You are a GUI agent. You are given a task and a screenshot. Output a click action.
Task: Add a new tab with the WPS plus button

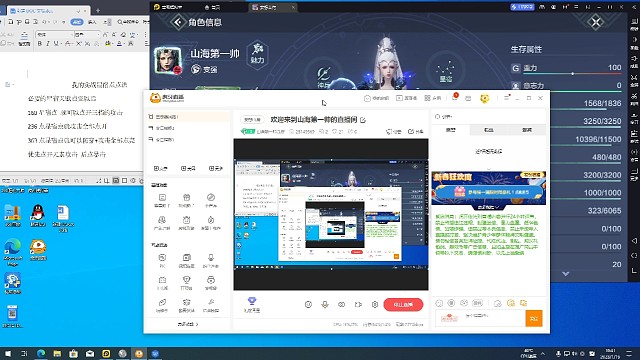(x=98, y=11)
